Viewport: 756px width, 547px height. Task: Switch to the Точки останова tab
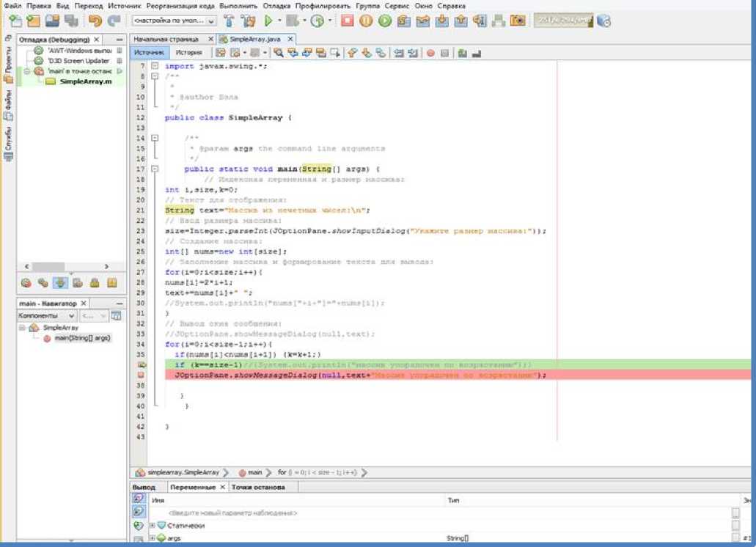click(258, 487)
